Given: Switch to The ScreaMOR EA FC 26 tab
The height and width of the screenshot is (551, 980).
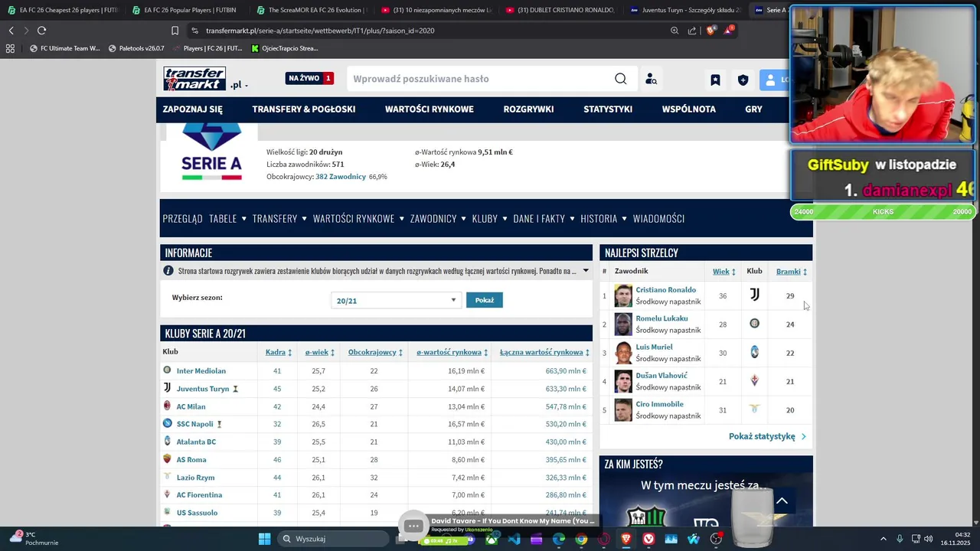Looking at the screenshot, I should (x=312, y=10).
